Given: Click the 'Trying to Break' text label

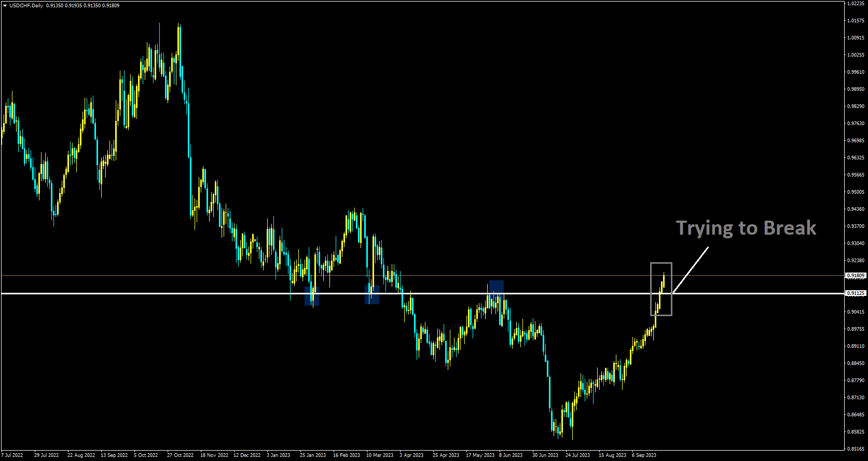Looking at the screenshot, I should point(746,228).
